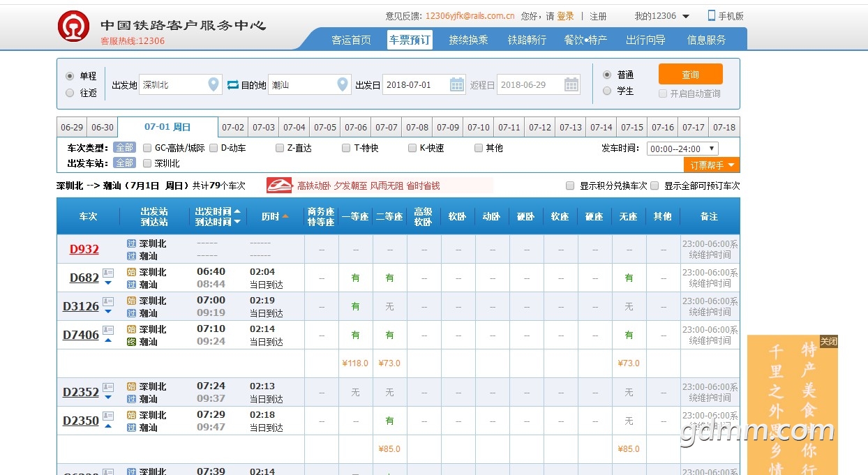This screenshot has width=868, height=475.
Task: Toggle 显示积分兑换车次 checkbox
Action: point(570,186)
